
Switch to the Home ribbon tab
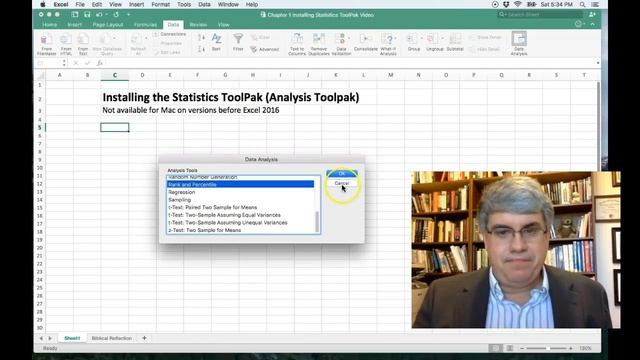pos(50,25)
